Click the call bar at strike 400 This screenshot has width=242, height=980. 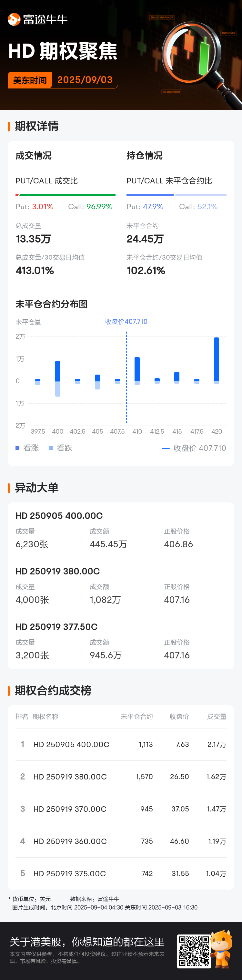click(x=58, y=371)
